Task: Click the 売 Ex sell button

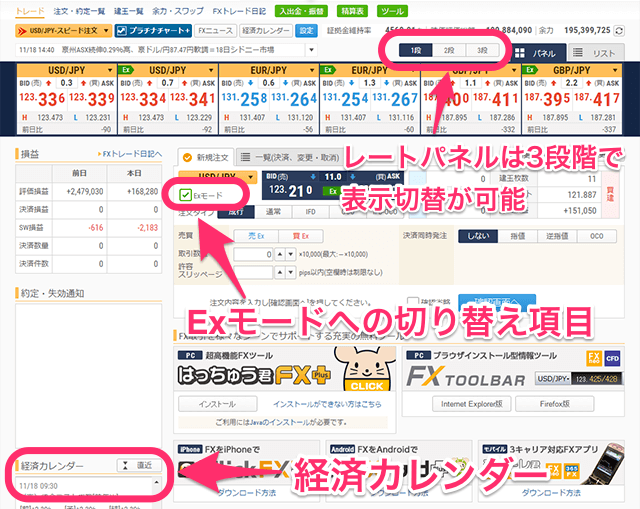Action: pyautogui.click(x=256, y=236)
